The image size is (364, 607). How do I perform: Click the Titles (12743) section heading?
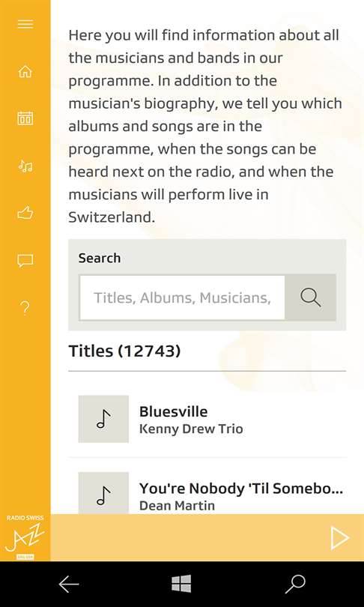pos(124,351)
